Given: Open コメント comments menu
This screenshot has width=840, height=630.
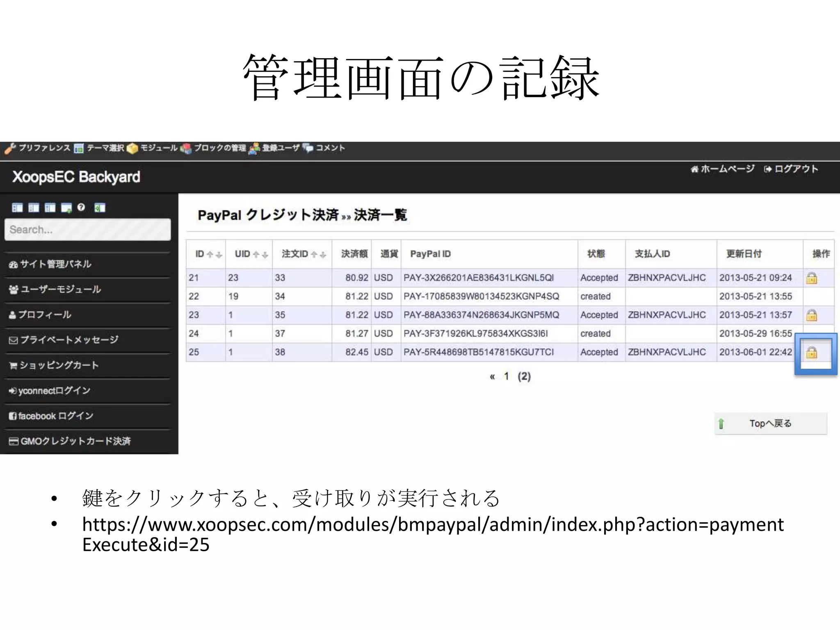Looking at the screenshot, I should (x=324, y=148).
